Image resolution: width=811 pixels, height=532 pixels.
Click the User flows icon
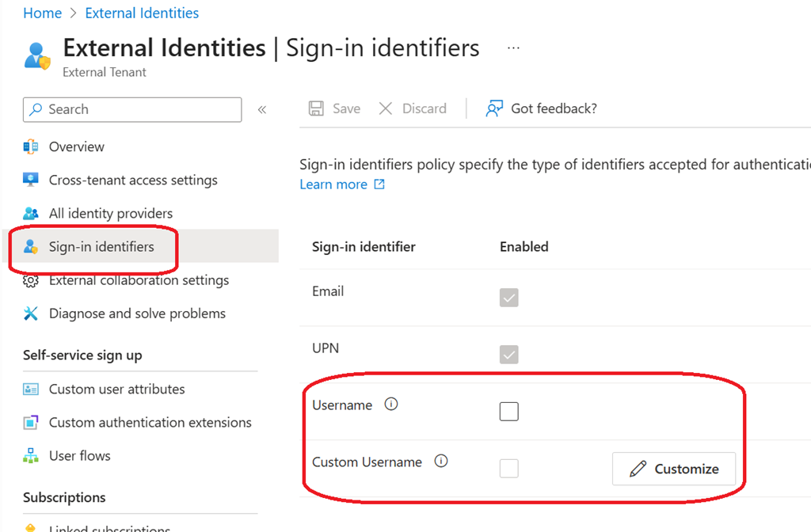click(31, 455)
